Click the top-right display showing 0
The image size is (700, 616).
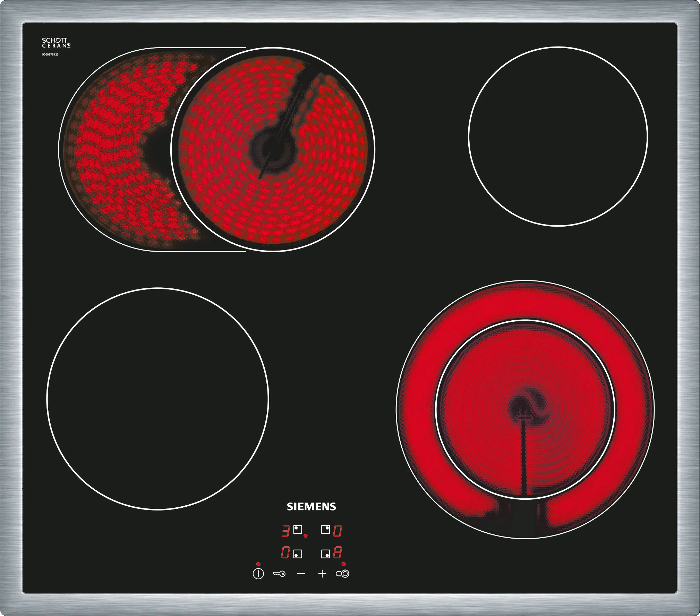(x=338, y=531)
